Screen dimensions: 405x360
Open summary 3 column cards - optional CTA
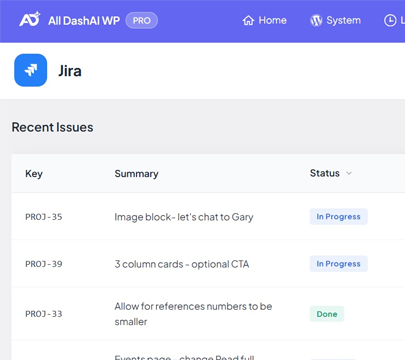pos(182,264)
